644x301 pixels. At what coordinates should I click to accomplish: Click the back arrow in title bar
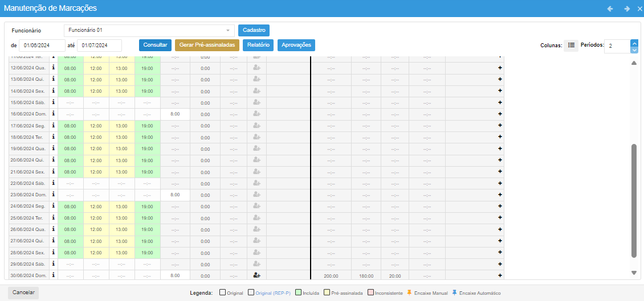point(610,9)
